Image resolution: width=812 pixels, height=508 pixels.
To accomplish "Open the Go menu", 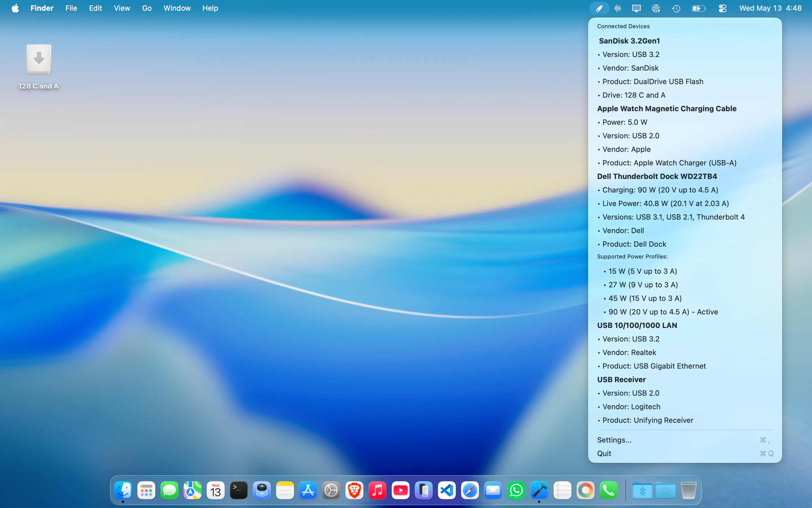I will click(147, 8).
